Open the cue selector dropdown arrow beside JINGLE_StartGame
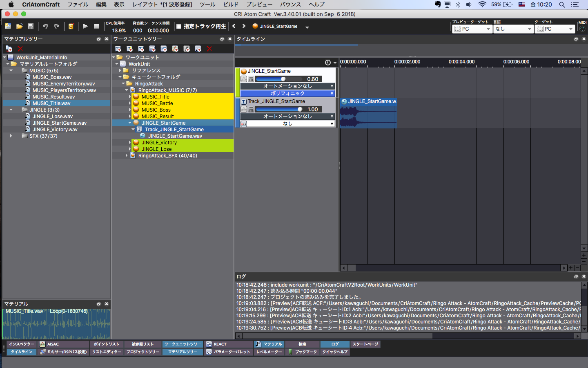This screenshot has height=368, width=588. tap(307, 27)
